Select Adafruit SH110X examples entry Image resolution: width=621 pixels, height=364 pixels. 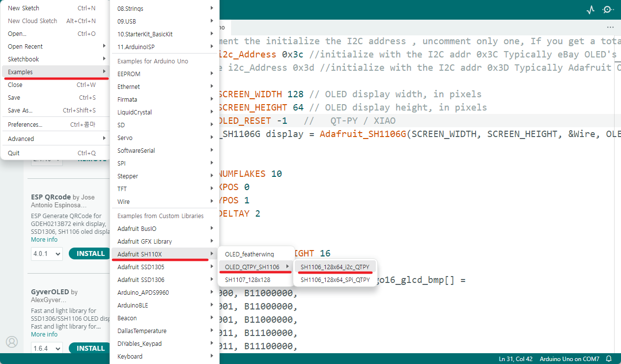tap(165, 254)
